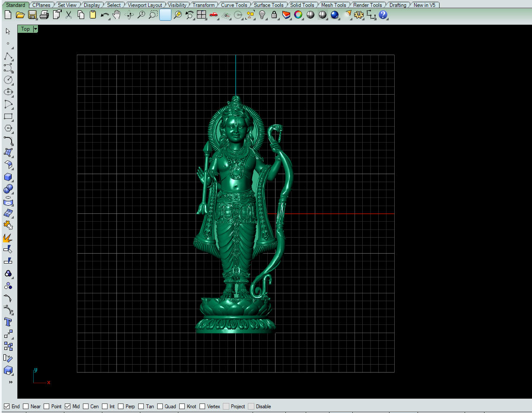Select the Box solid tool

point(8,177)
